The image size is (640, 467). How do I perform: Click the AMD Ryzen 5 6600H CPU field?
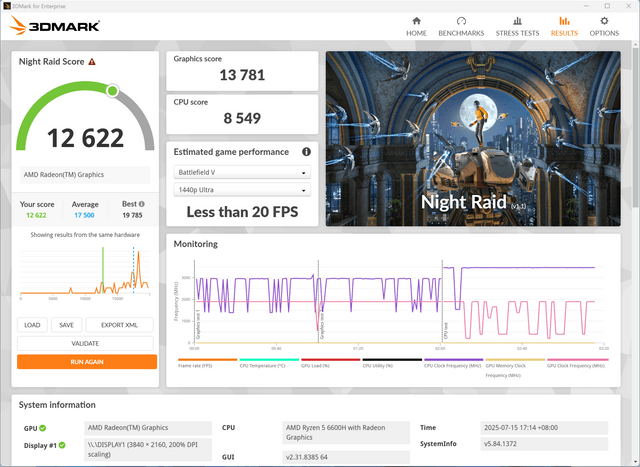pos(346,432)
